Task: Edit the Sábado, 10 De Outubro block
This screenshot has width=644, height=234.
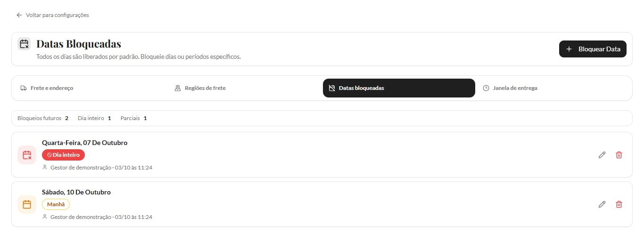Action: (602, 204)
